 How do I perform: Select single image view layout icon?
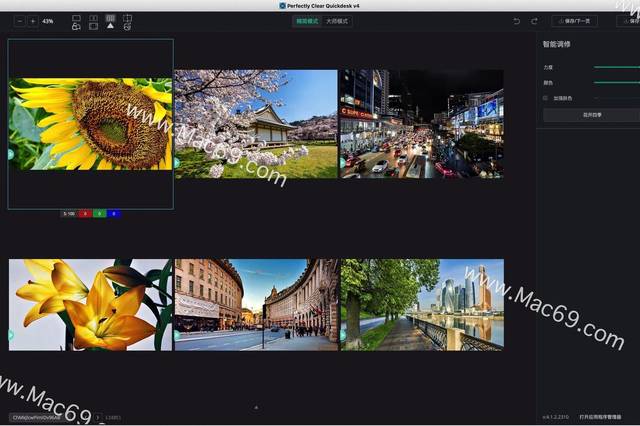pyautogui.click(x=76, y=18)
